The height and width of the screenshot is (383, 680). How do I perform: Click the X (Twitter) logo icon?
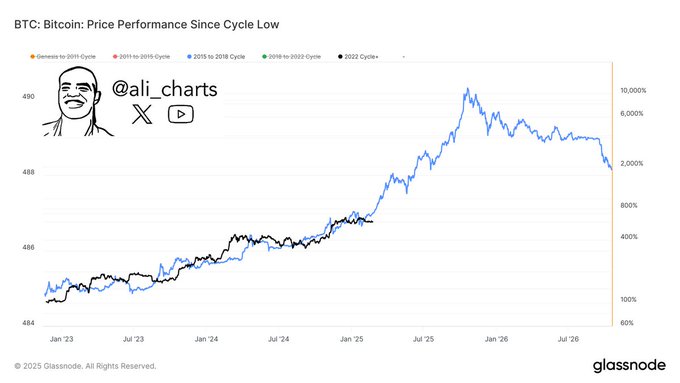(142, 114)
